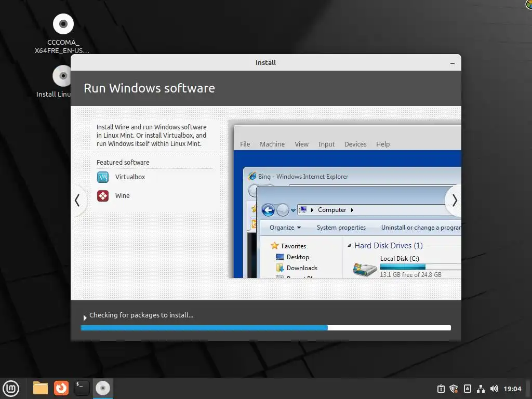Click the Input menu in slide screenshot
Image resolution: width=532 pixels, height=399 pixels.
click(326, 144)
